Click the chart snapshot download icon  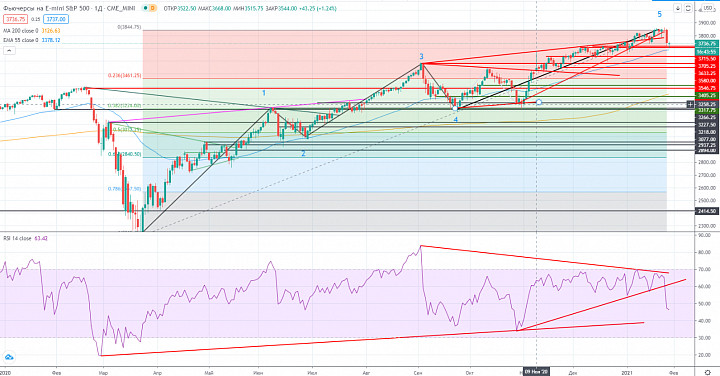[678, 8]
